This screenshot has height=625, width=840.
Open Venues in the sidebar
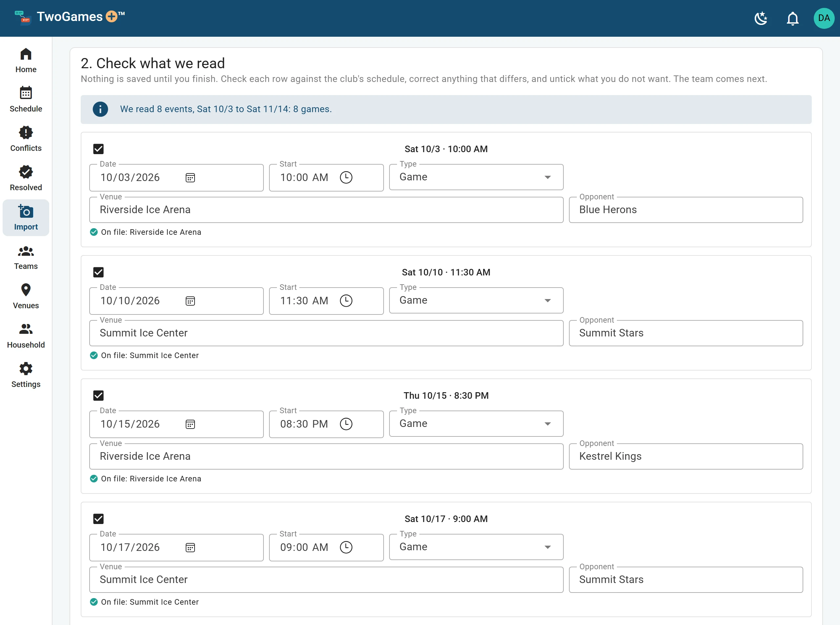pos(26,297)
